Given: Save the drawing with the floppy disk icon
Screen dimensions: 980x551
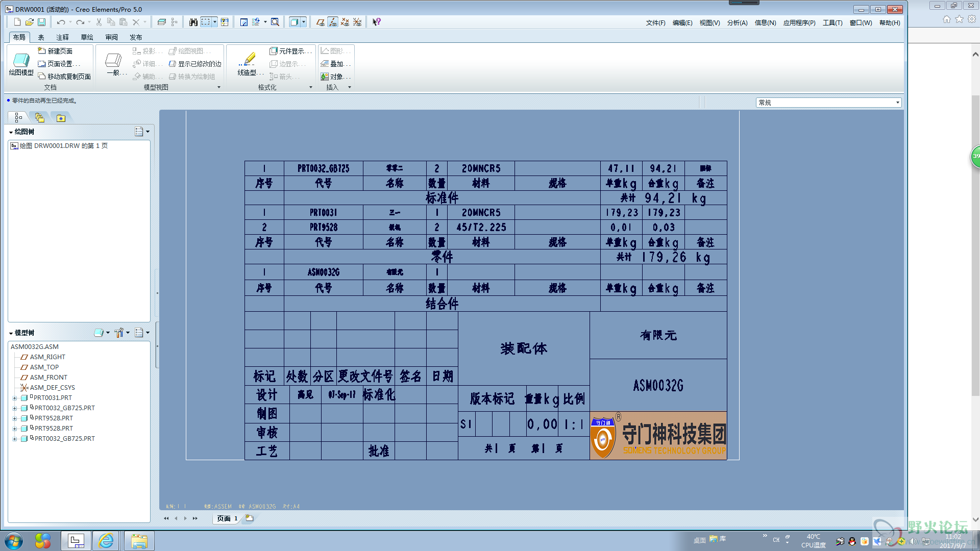Looking at the screenshot, I should tap(42, 22).
